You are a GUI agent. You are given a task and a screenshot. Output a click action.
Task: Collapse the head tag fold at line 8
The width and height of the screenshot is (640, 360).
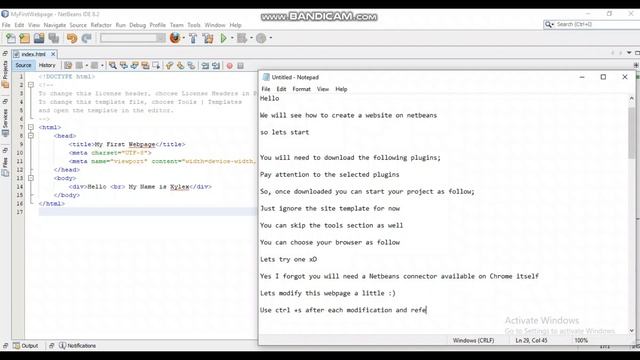click(31, 136)
